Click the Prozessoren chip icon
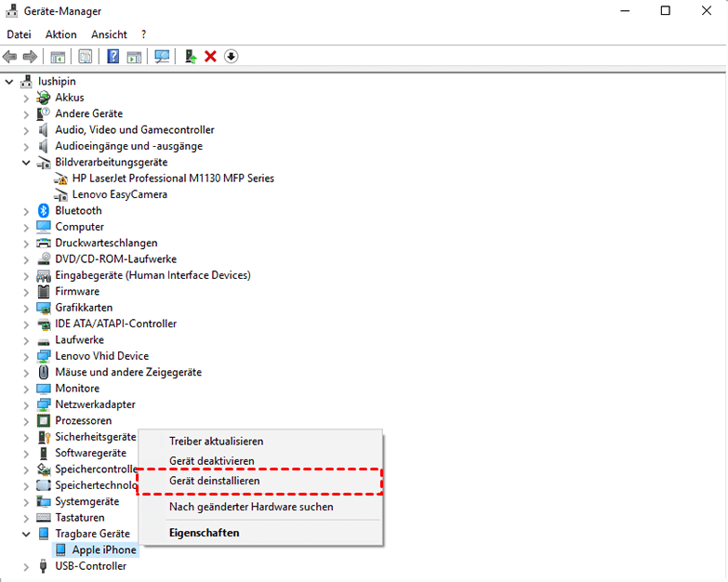Screen dimensions: 728x582 click(x=44, y=420)
